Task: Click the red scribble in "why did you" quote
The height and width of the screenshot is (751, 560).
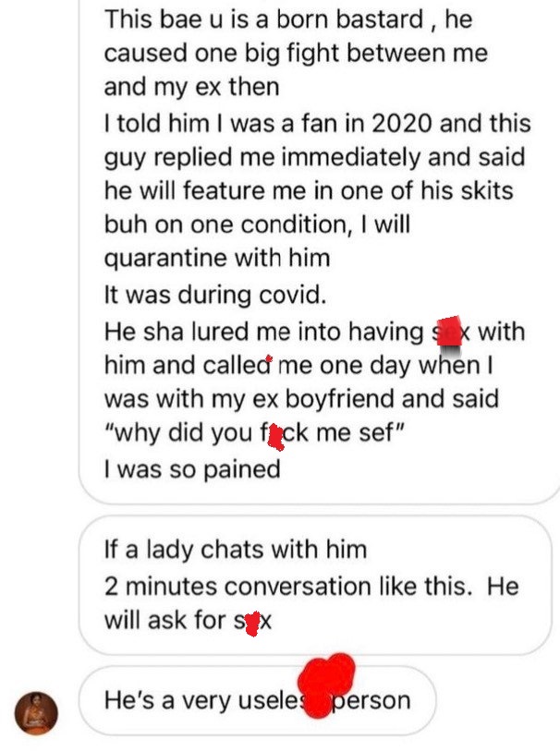Action: pyautogui.click(x=275, y=437)
